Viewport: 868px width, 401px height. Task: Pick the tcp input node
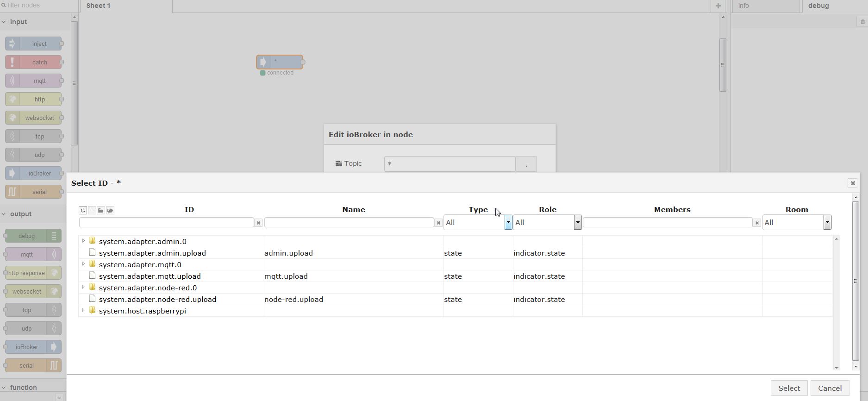pyautogui.click(x=33, y=136)
